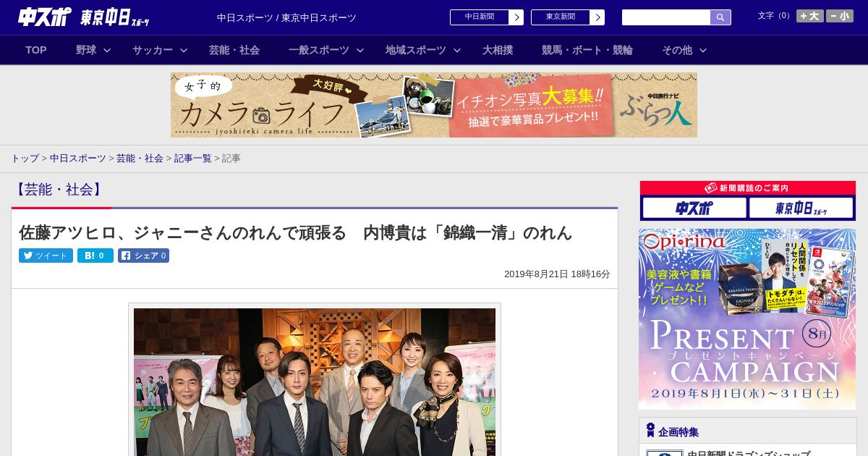The height and width of the screenshot is (456, 868).
Task: Share article with Facebook シェア button
Action: (x=143, y=256)
